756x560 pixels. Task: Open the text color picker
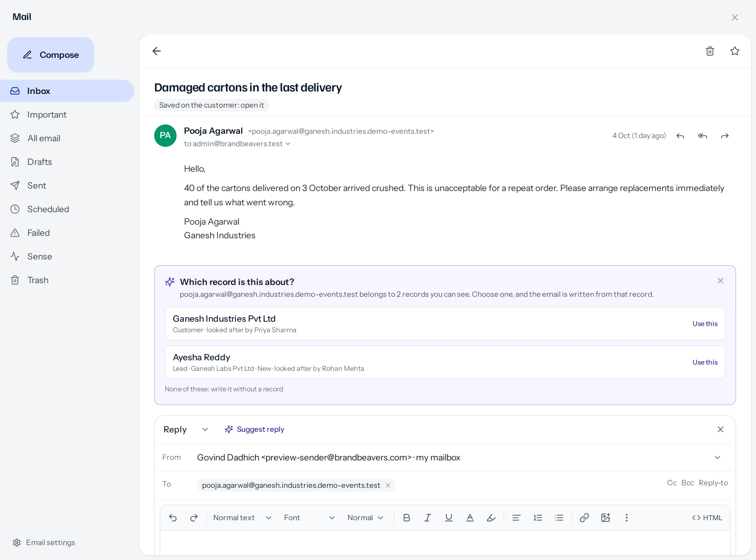[x=470, y=518]
